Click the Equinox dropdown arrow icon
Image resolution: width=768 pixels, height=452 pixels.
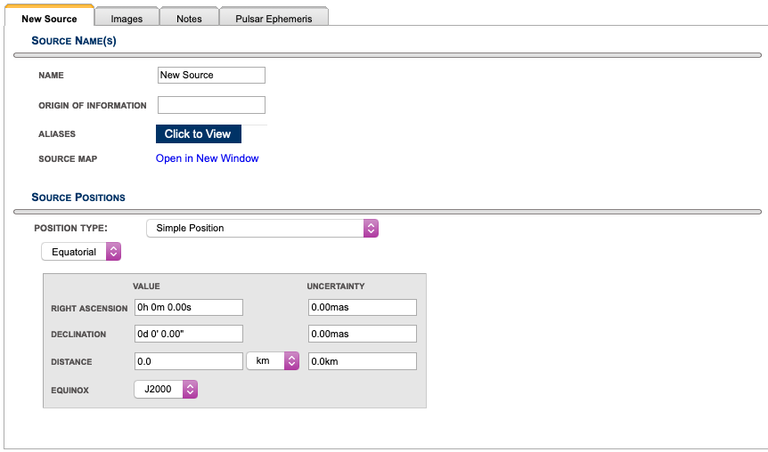pyautogui.click(x=190, y=390)
